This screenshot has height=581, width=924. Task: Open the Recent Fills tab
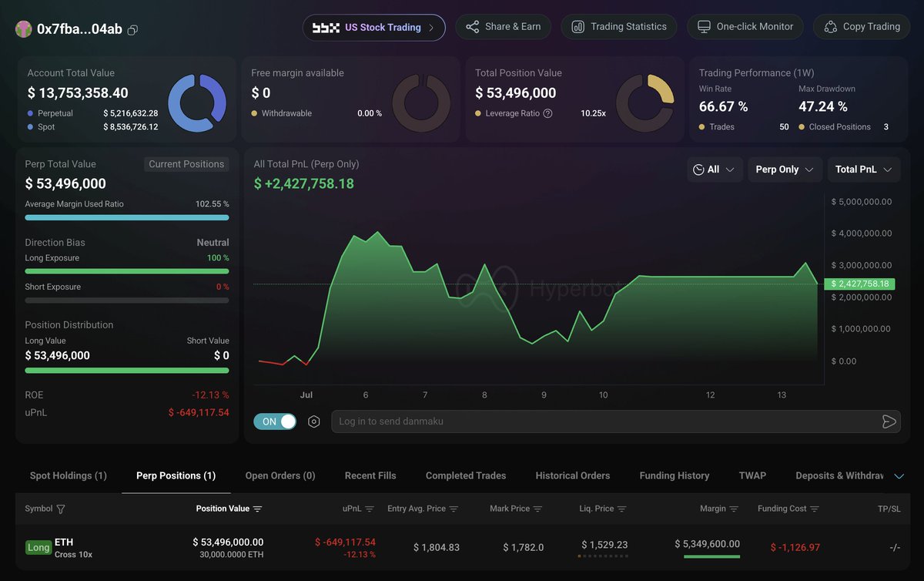tap(370, 475)
